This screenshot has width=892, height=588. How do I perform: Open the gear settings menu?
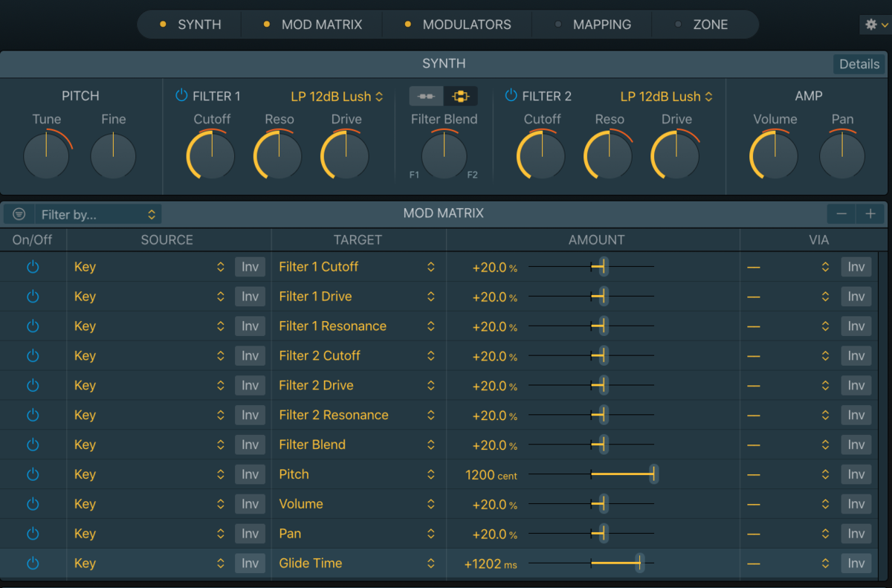pos(875,25)
